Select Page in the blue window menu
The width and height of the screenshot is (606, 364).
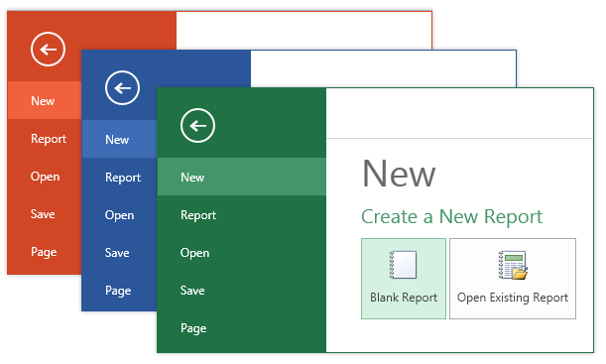click(x=119, y=291)
